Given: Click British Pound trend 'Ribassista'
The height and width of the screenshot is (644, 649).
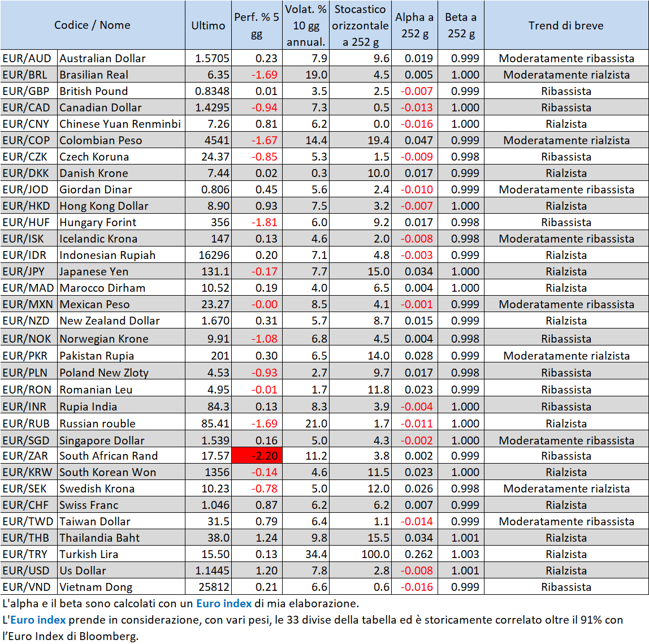Looking at the screenshot, I should [566, 90].
